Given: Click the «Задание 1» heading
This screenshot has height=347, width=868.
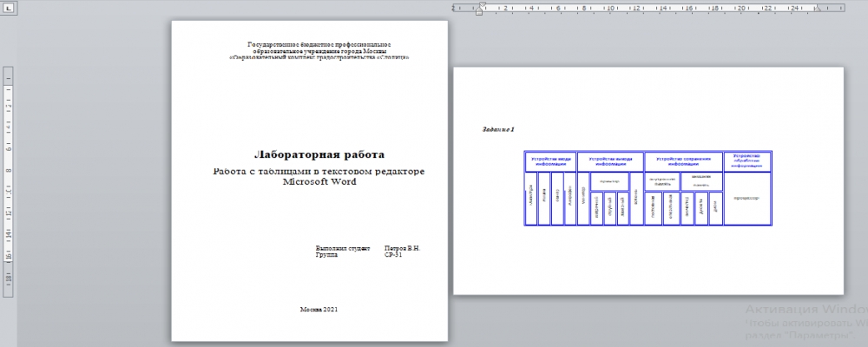Looking at the screenshot, I should pos(498,129).
